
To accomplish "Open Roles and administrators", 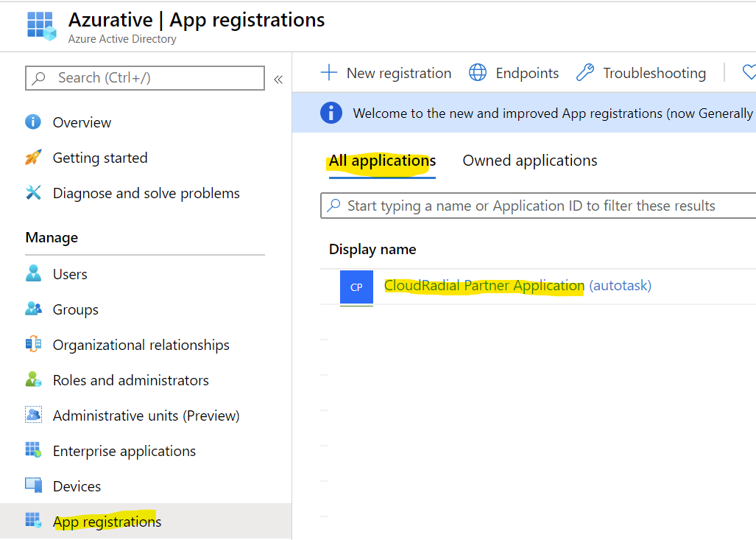I will click(130, 380).
